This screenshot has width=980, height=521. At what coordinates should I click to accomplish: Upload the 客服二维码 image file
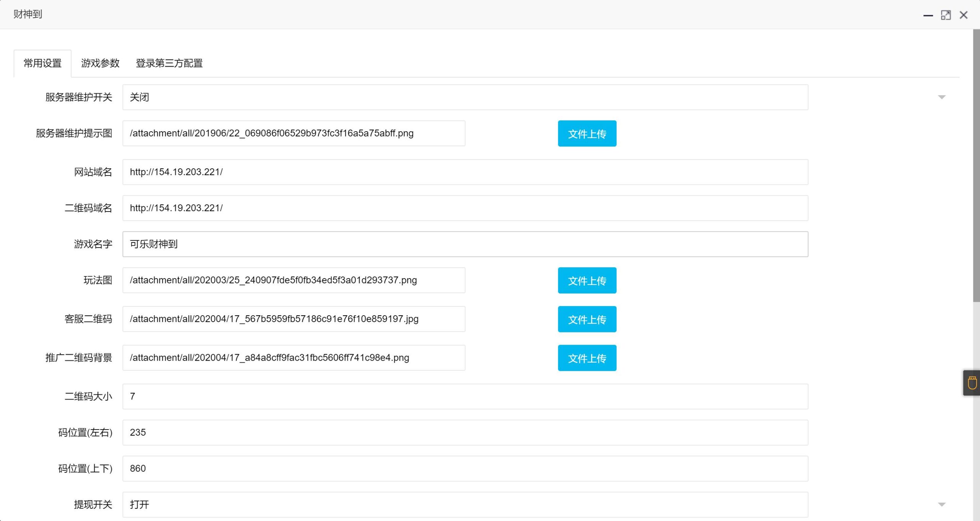click(587, 319)
